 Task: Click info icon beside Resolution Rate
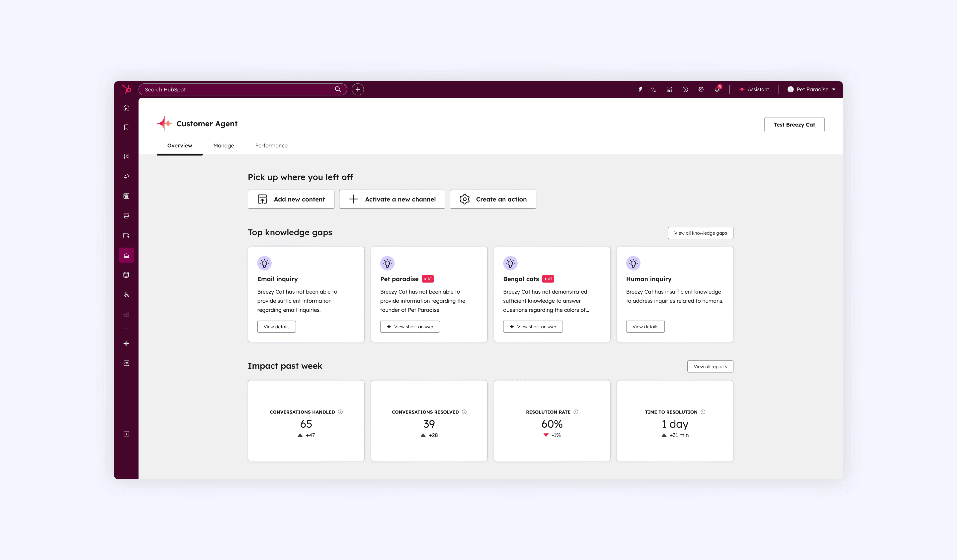[x=576, y=412]
